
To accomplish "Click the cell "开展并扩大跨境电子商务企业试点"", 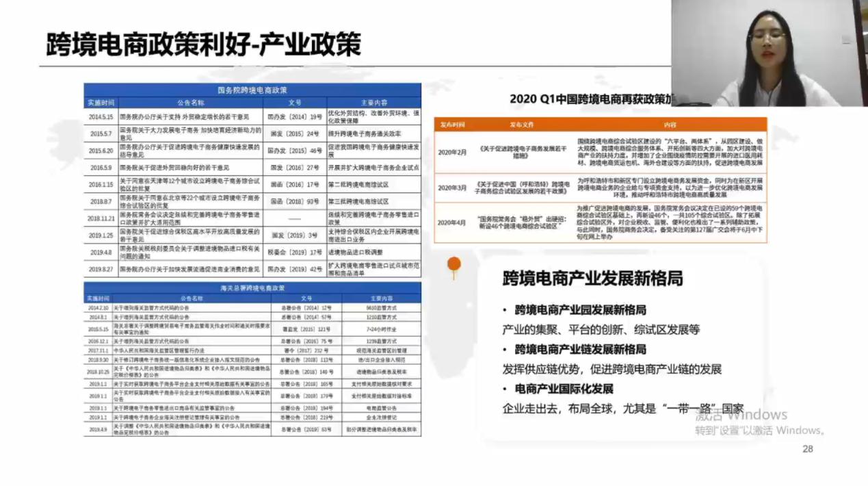I will coord(373,168).
